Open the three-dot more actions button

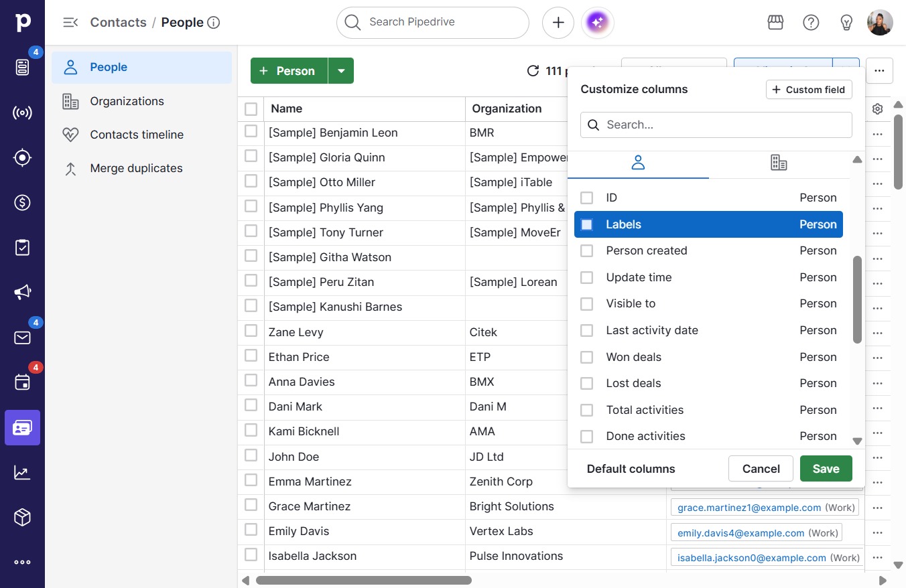point(879,70)
